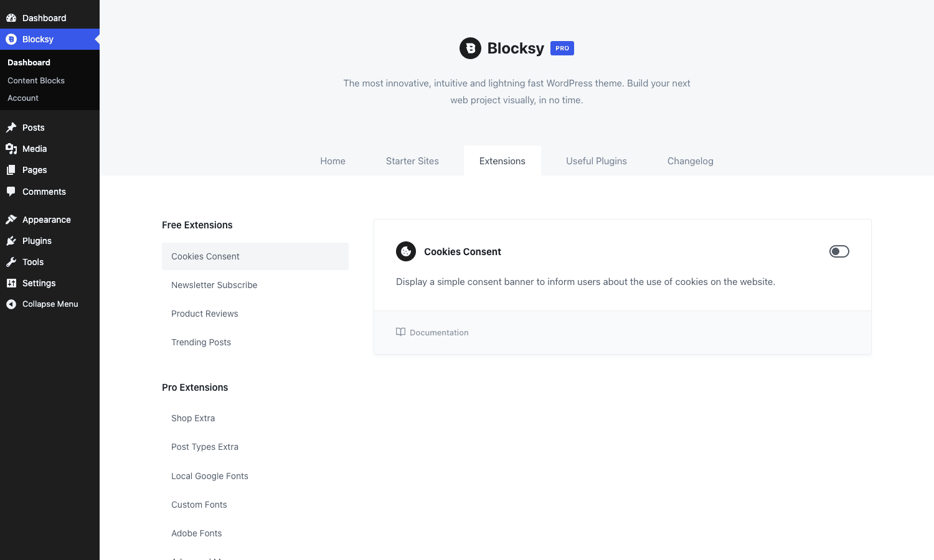Click the Cookies Consent card title
This screenshot has width=934, height=560.
click(463, 252)
